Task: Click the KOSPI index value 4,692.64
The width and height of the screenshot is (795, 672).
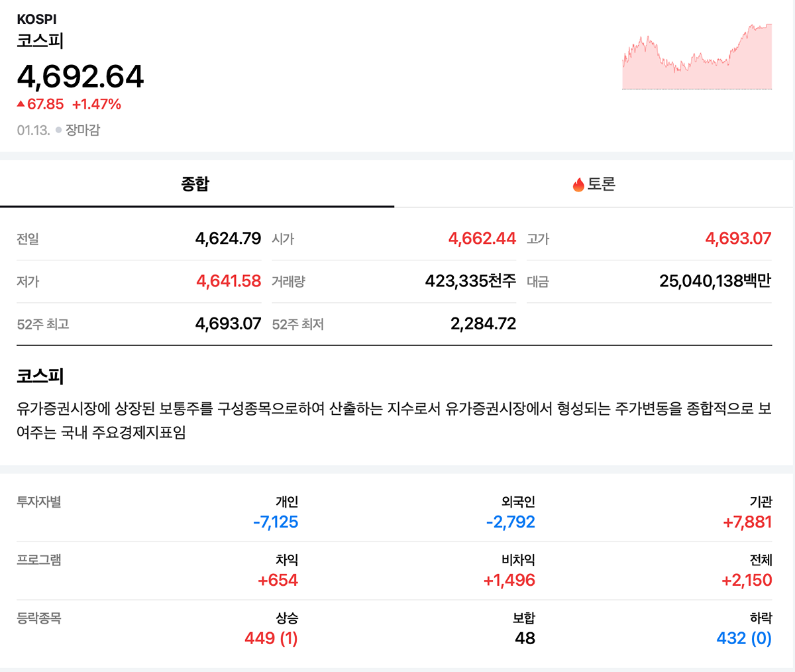Action: pos(80,76)
